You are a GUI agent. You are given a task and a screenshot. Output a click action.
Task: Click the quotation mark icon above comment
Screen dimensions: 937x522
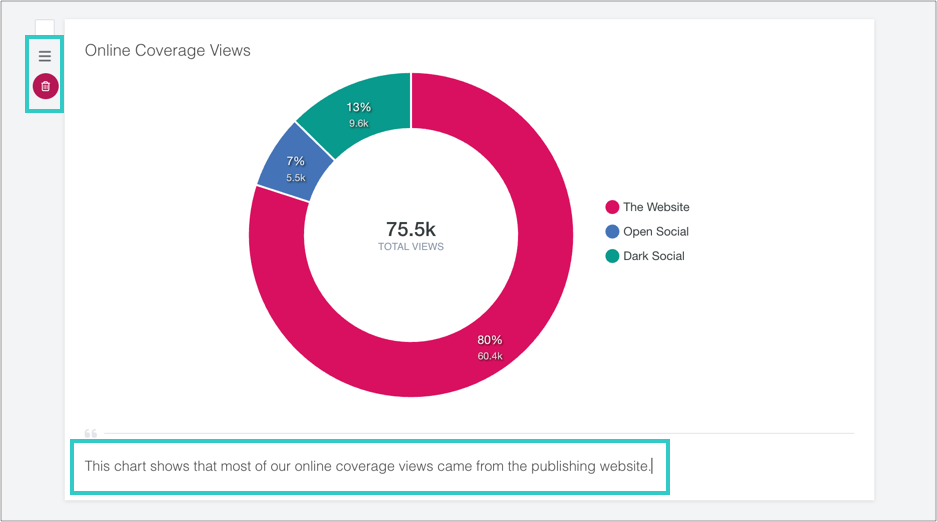(91, 433)
